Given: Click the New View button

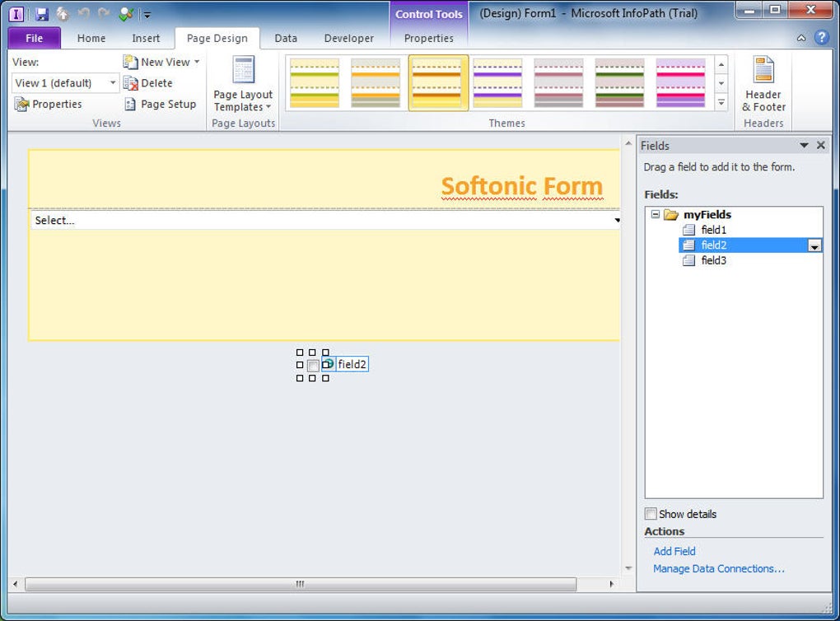Looking at the screenshot, I should tap(161, 62).
